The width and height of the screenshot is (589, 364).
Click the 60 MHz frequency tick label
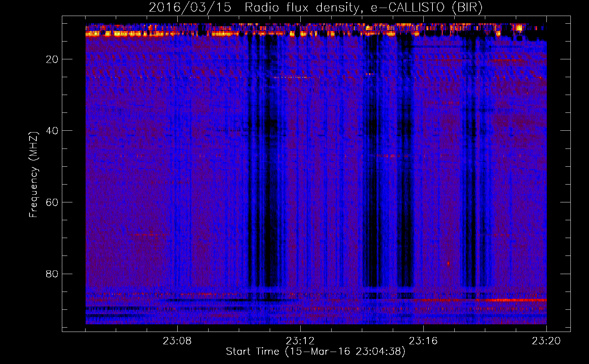[x=52, y=202]
